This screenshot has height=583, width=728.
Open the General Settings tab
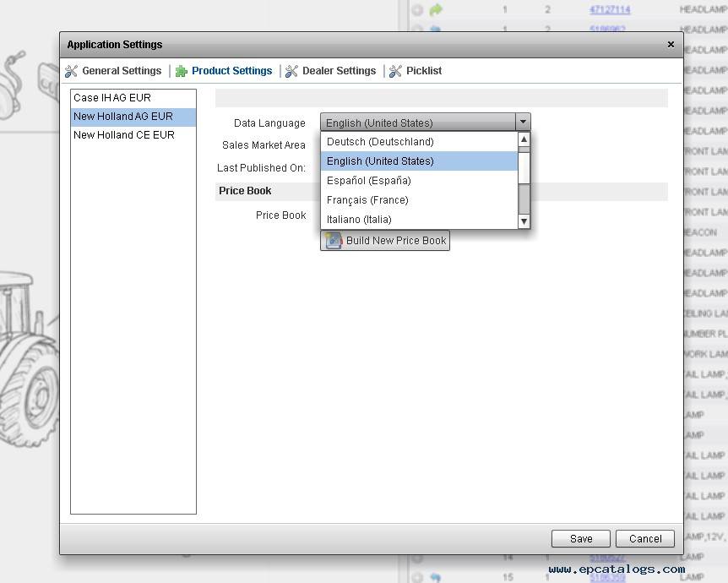click(121, 71)
